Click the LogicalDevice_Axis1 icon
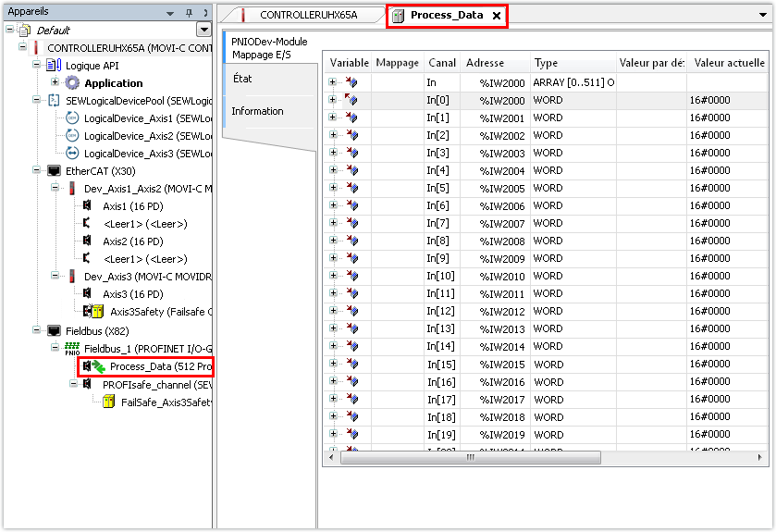The height and width of the screenshot is (532, 776). point(72,118)
